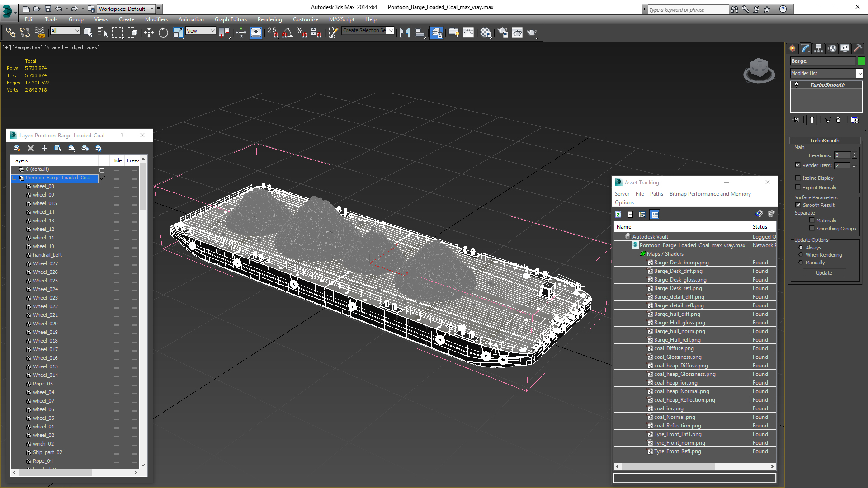Activate the Select and Rotate tool
Screen dimensions: 868x488
coord(163,32)
